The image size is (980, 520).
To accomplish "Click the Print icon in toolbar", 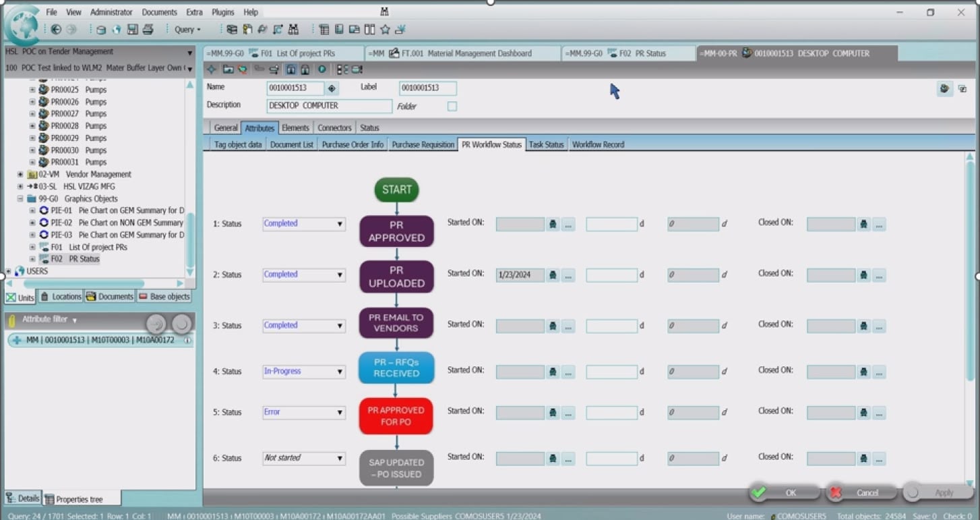I will 148,30.
